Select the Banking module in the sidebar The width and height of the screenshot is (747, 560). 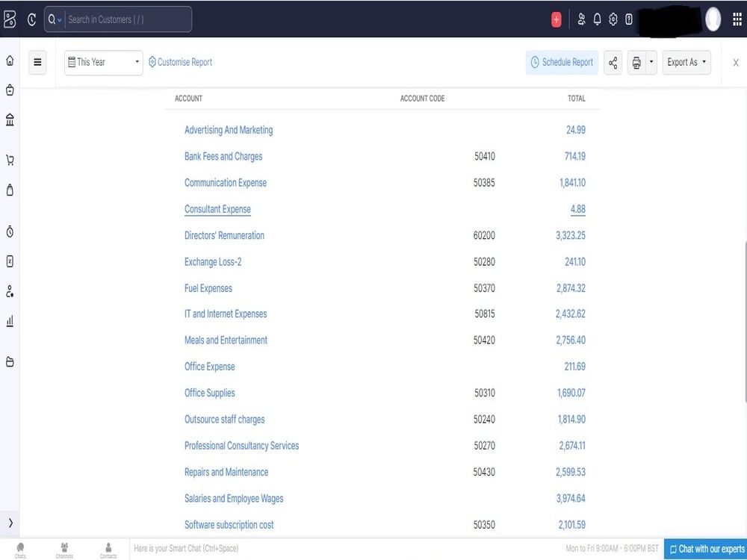tap(9, 119)
